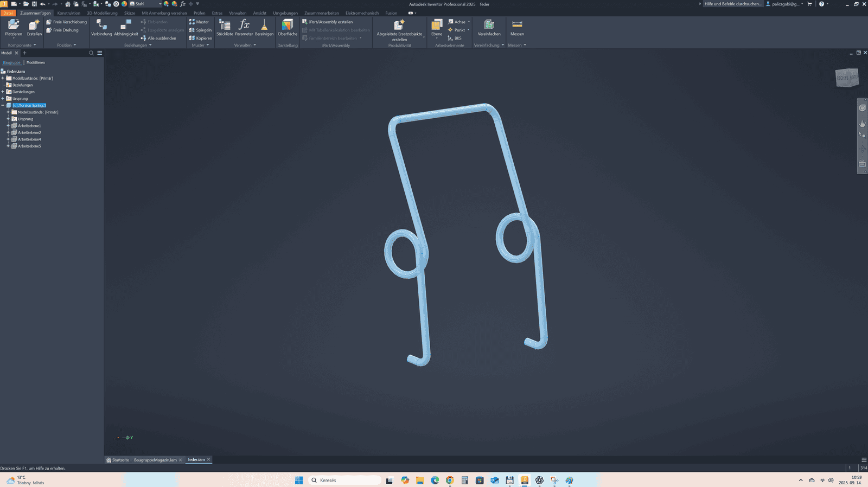The width and height of the screenshot is (868, 487).
Task: Add new browser panel with plus button
Action: pyautogui.click(x=24, y=53)
